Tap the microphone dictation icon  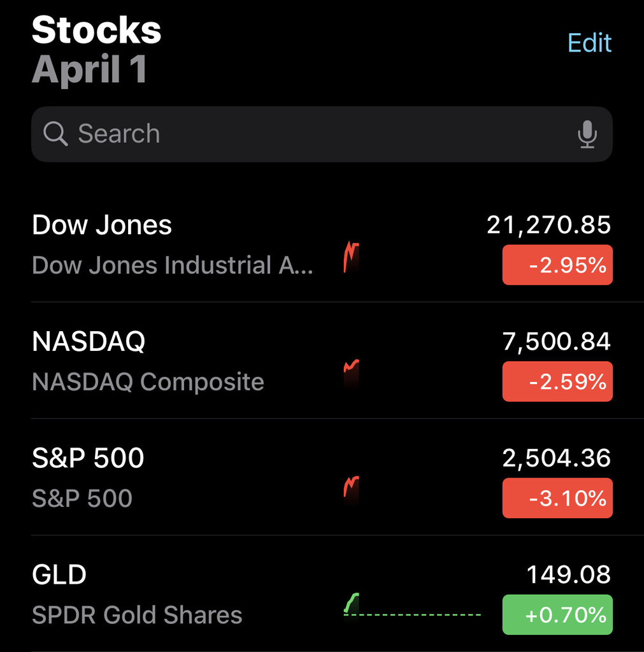[x=587, y=134]
